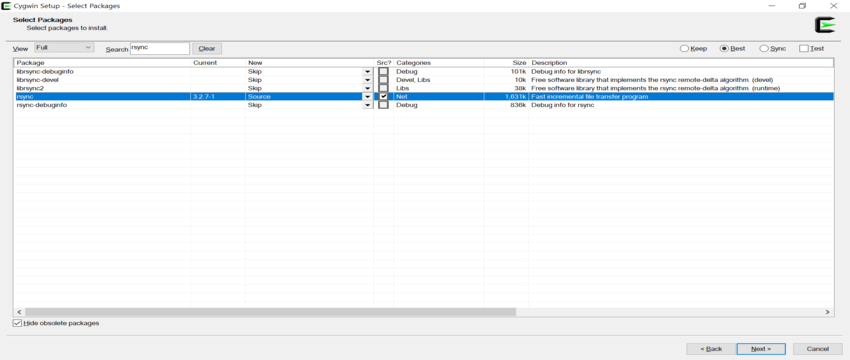Click the Description column header

[681, 63]
